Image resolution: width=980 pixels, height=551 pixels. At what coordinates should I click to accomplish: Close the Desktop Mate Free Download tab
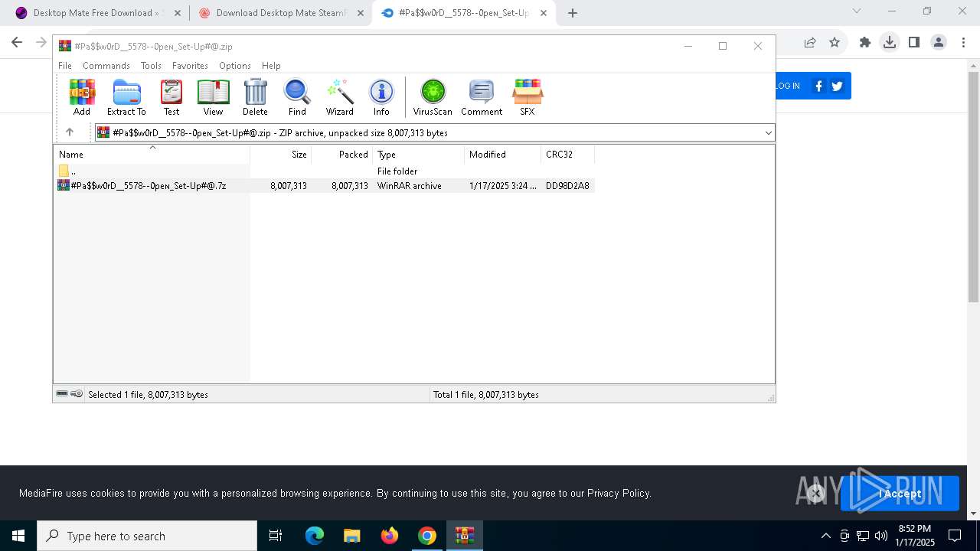pos(177,13)
